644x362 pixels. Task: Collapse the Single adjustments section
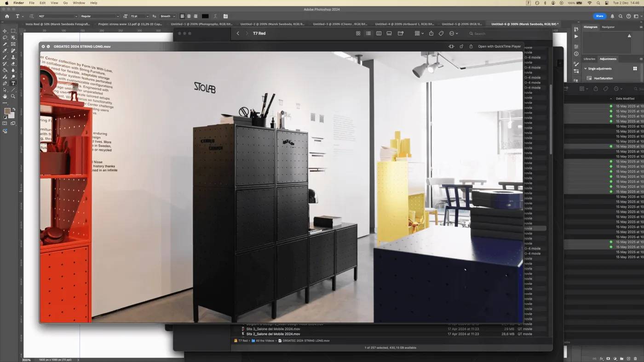(x=586, y=68)
